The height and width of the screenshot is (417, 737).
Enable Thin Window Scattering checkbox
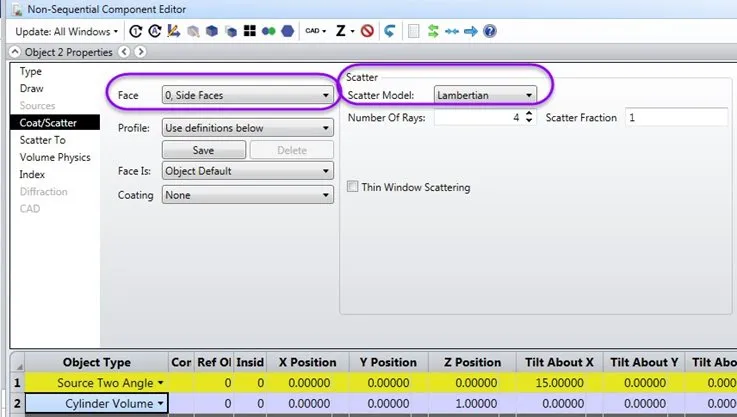pyautogui.click(x=352, y=187)
